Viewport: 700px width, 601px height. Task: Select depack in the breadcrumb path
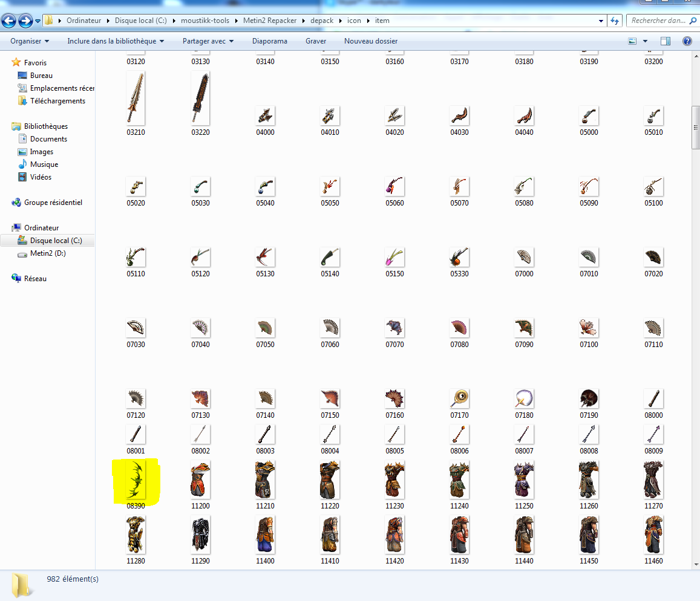pyautogui.click(x=322, y=21)
